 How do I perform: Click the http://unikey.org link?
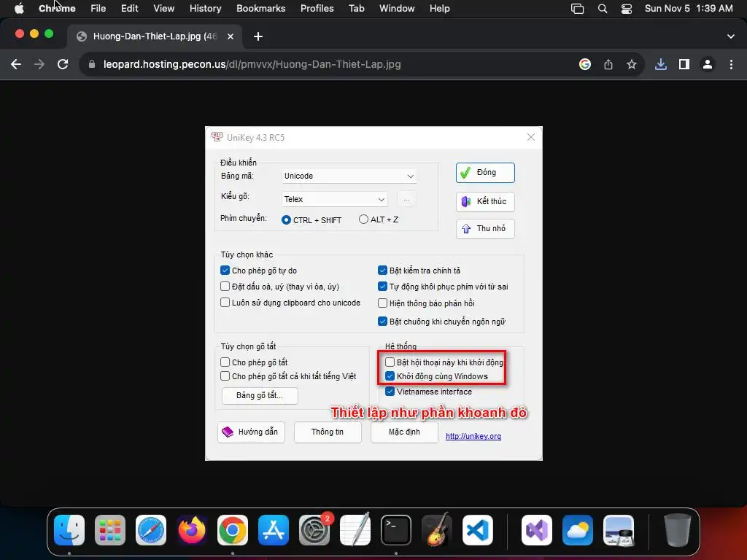[473, 436]
